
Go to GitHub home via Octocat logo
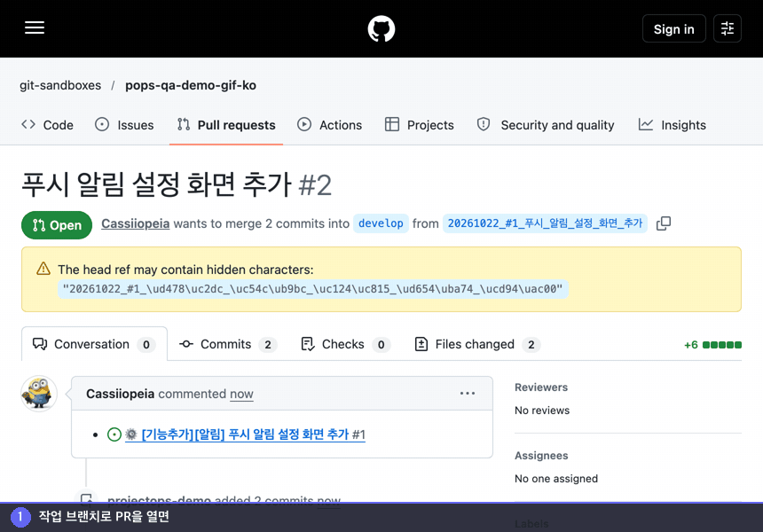coord(381,28)
